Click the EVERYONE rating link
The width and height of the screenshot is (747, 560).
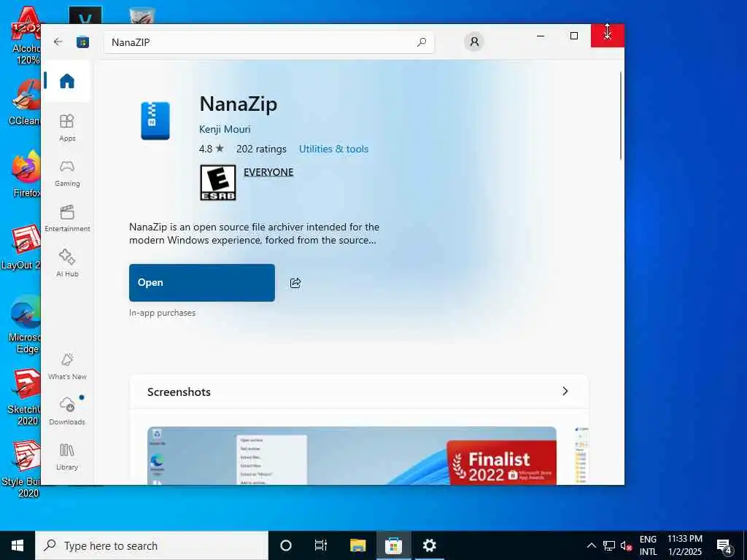pyautogui.click(x=268, y=172)
